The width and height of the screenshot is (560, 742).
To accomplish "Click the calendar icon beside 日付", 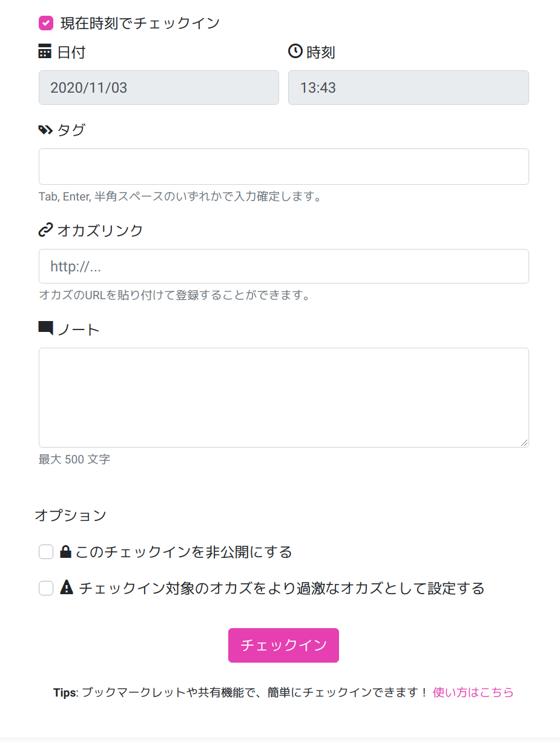I will [45, 52].
